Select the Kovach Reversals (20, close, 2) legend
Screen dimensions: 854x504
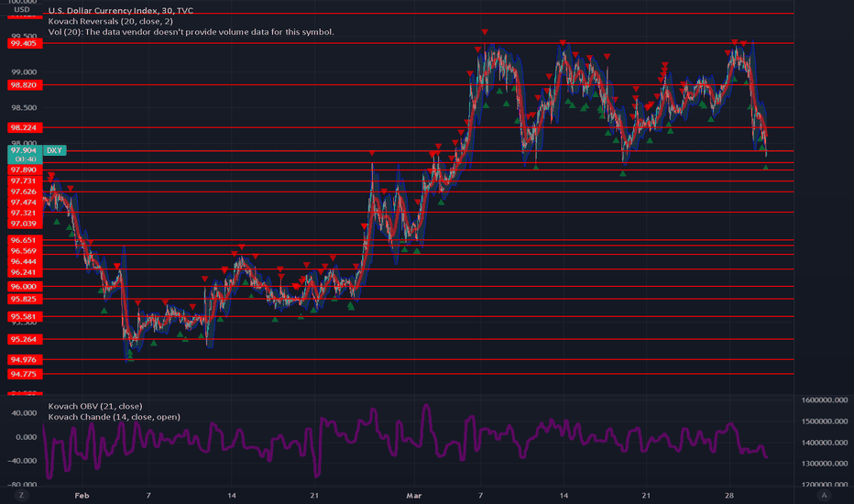[111, 21]
